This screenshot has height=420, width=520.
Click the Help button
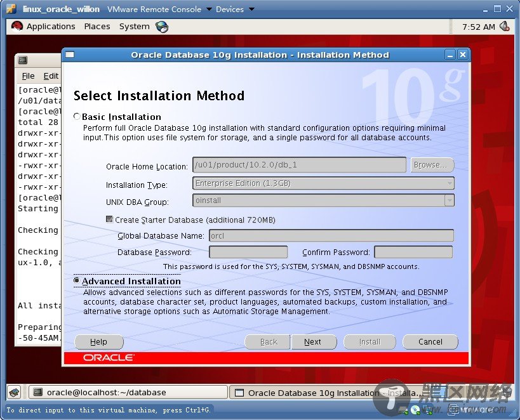tap(99, 342)
